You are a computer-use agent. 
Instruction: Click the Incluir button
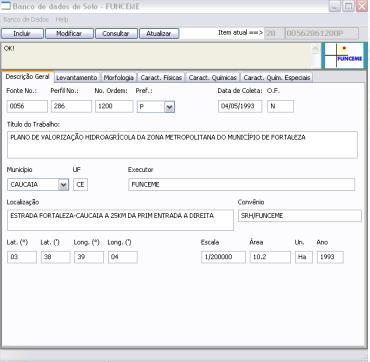pyautogui.click(x=22, y=33)
